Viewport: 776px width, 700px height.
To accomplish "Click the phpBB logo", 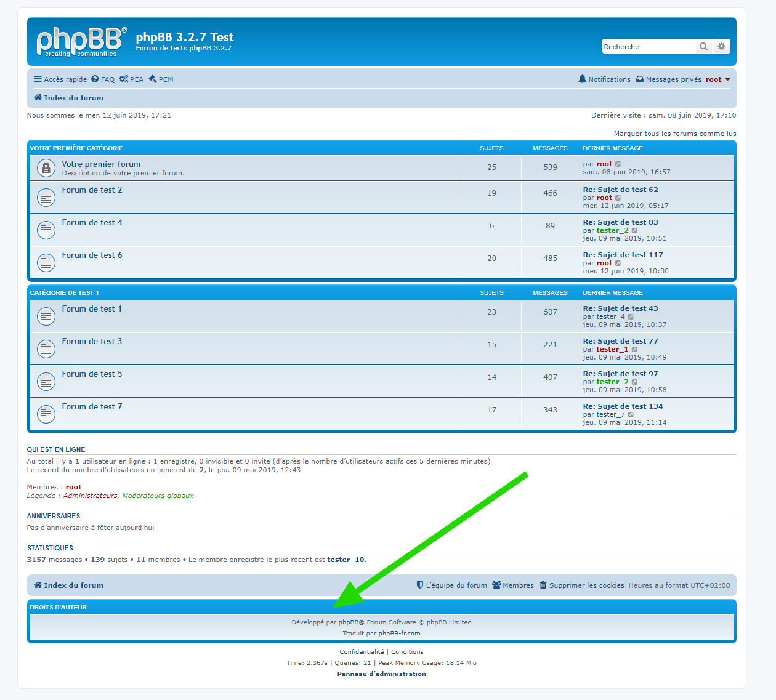I will [x=81, y=42].
